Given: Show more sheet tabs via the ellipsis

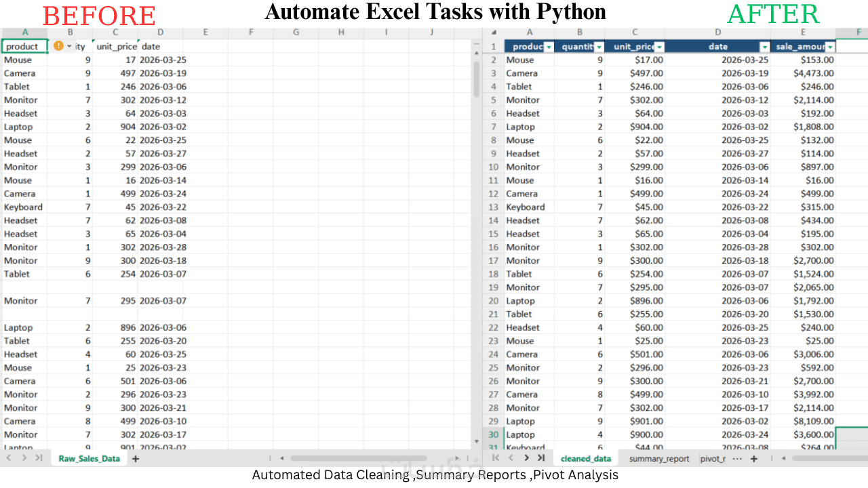Looking at the screenshot, I should click(x=737, y=459).
